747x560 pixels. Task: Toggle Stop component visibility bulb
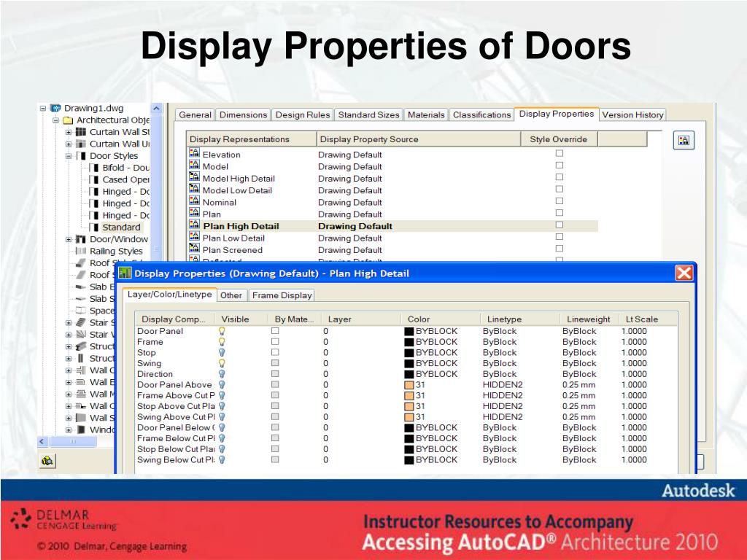(222, 352)
